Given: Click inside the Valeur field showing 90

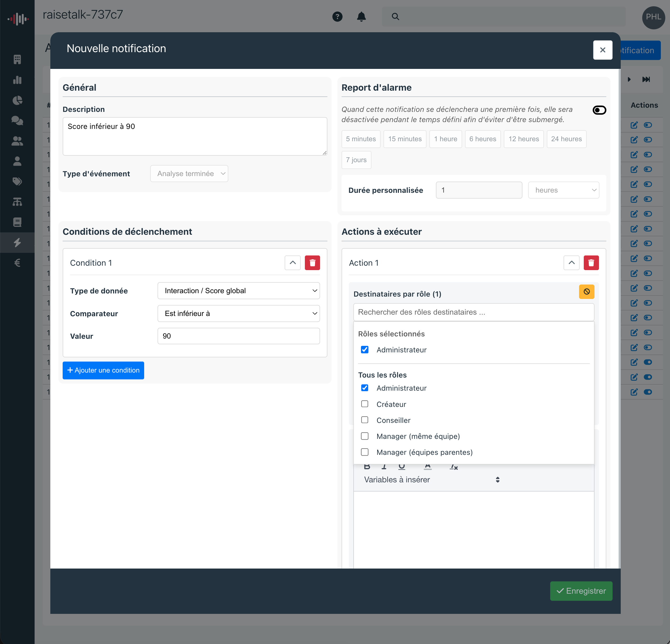Looking at the screenshot, I should (x=238, y=336).
